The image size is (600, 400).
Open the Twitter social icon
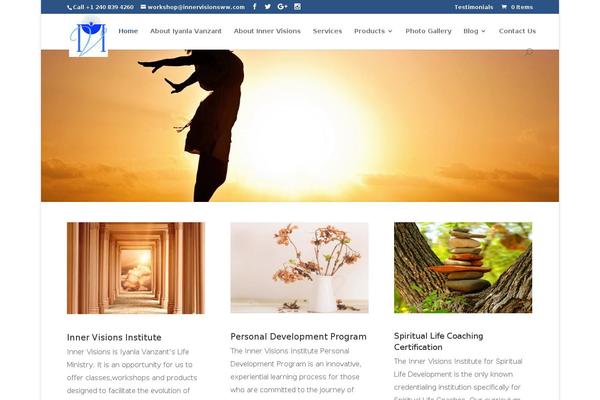tap(267, 7)
